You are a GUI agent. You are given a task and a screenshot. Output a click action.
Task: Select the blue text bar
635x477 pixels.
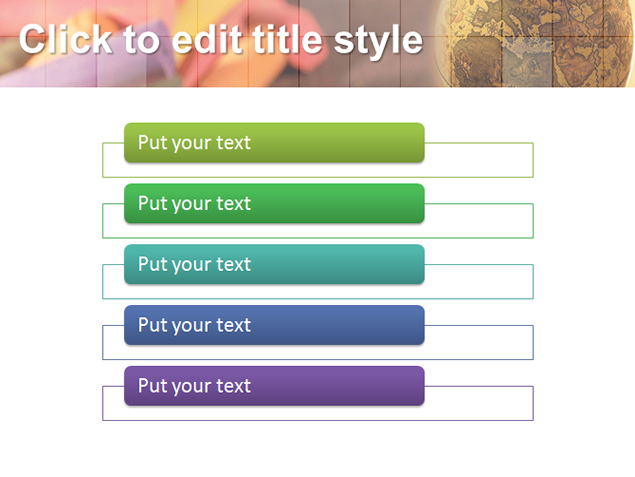(x=274, y=325)
